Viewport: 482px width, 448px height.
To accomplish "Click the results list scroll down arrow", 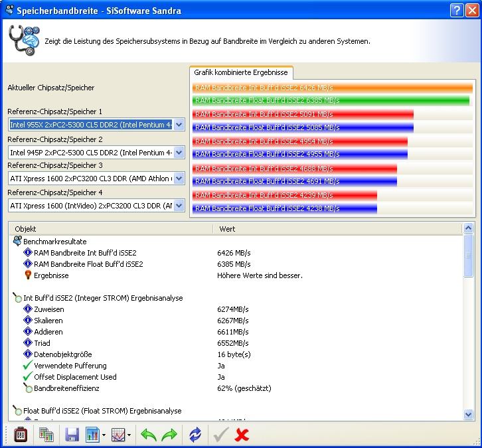I will (x=468, y=414).
